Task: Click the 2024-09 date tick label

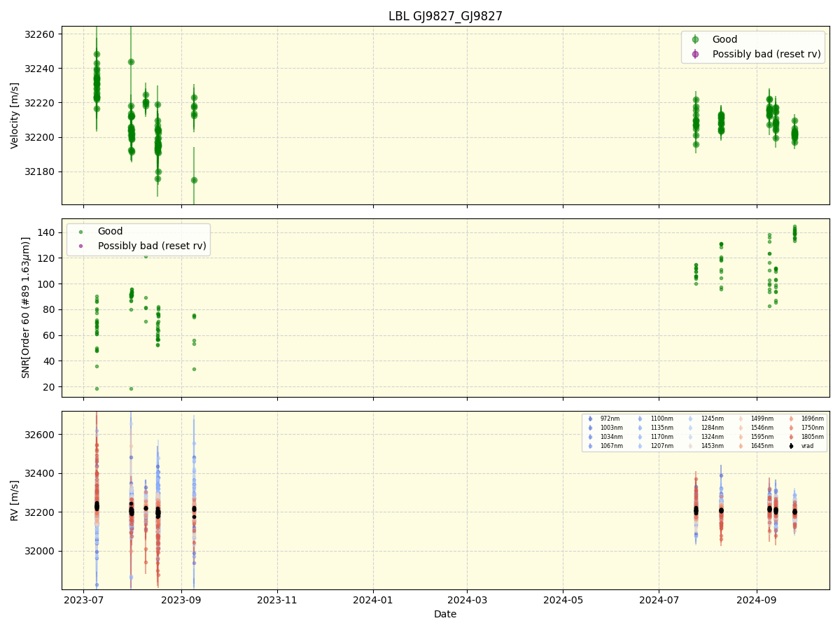Action: click(x=757, y=600)
